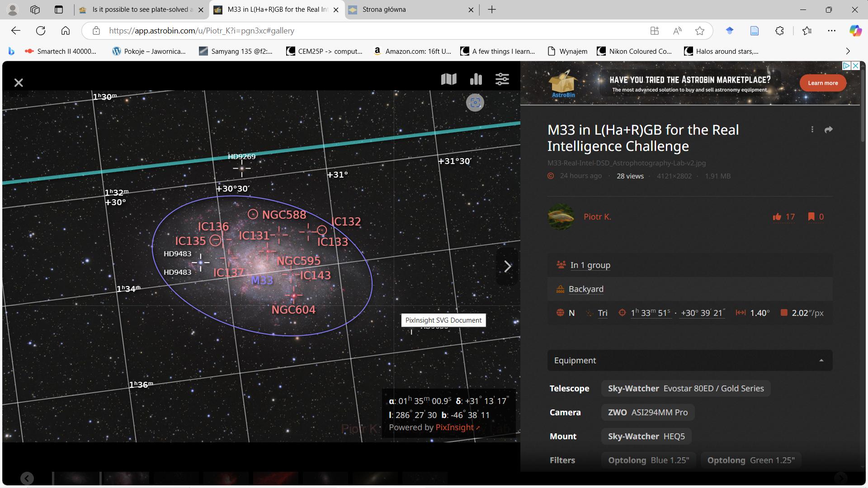The height and width of the screenshot is (488, 868).
Task: Like the image using the thumbs-up icon
Action: [777, 217]
